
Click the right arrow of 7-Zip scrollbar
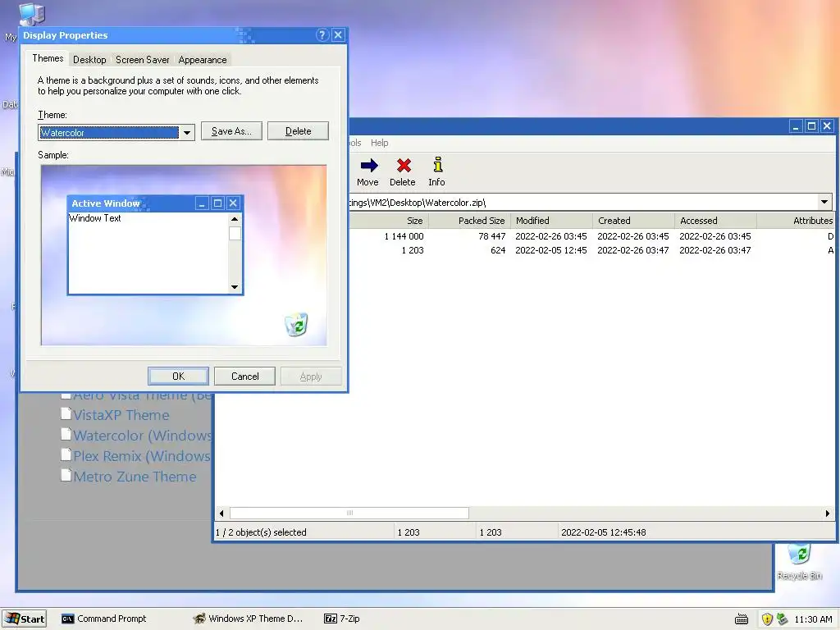click(827, 514)
